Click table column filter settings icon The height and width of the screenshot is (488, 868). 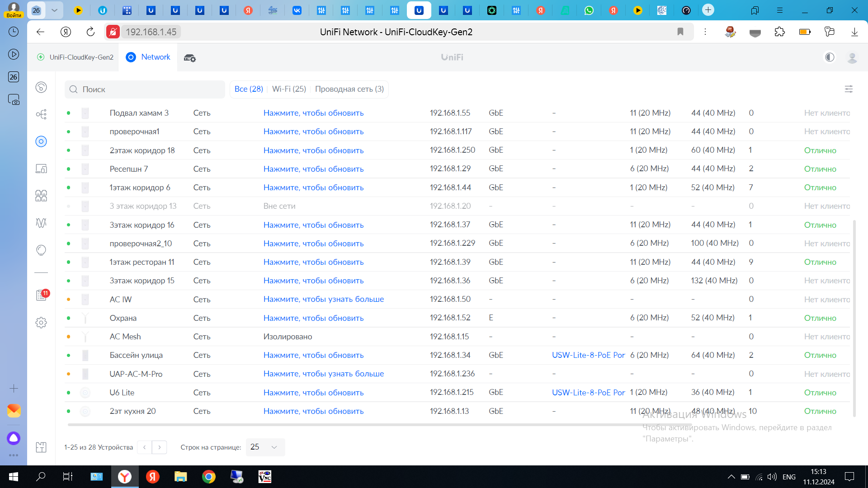(849, 89)
